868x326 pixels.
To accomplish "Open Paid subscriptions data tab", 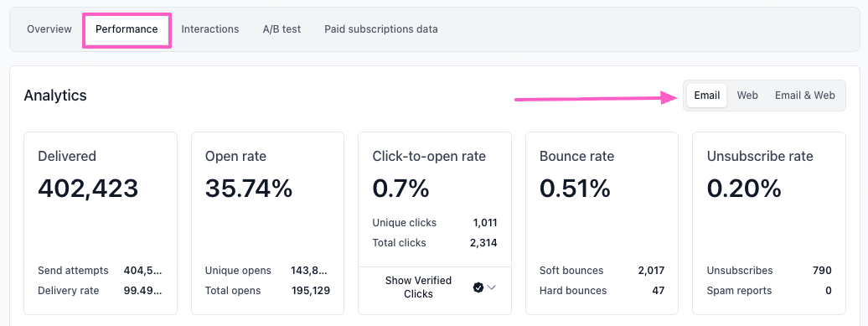I will pos(381,29).
